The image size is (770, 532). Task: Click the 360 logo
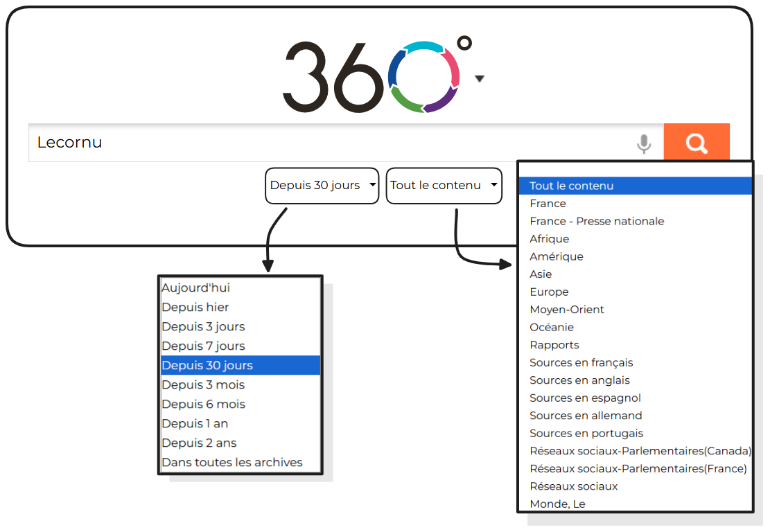coord(377,75)
